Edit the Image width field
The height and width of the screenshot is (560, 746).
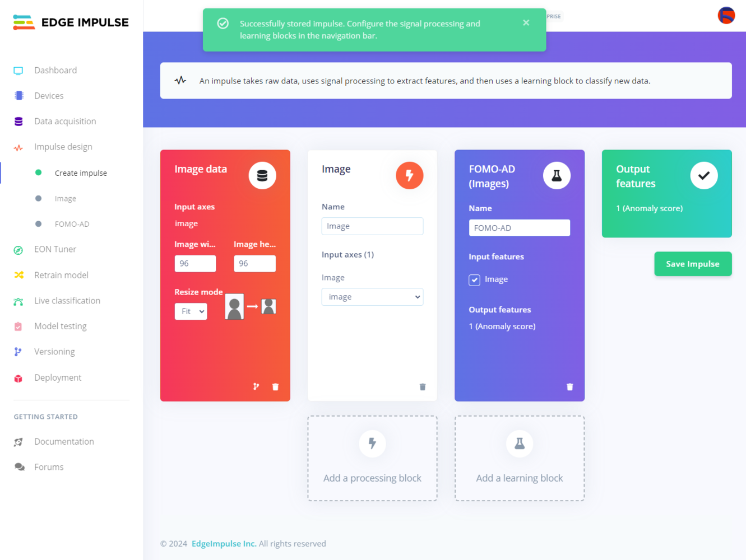click(195, 263)
